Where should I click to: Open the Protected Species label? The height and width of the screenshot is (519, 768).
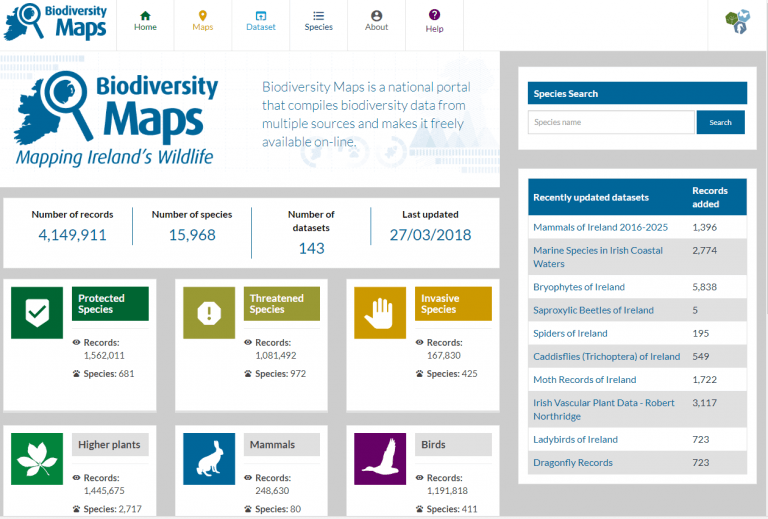(110, 304)
